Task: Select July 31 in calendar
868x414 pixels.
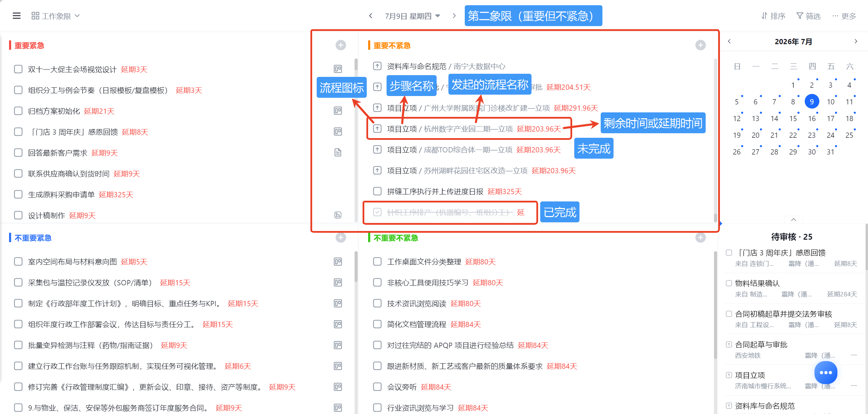Action: pyautogui.click(x=830, y=152)
